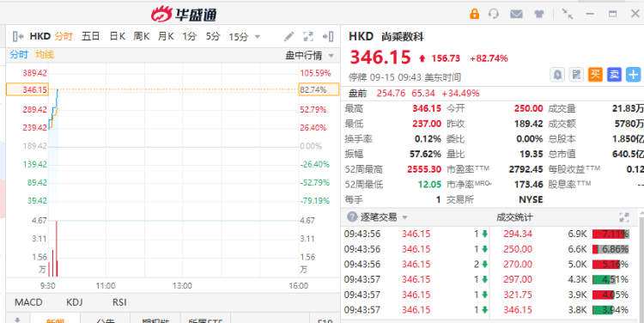This screenshot has height=323, width=644.
Task: Open the skin theme shirt icon
Action: [x=539, y=14]
